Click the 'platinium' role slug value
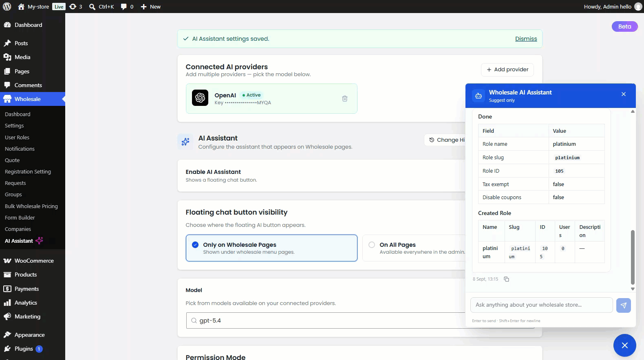 tap(567, 158)
